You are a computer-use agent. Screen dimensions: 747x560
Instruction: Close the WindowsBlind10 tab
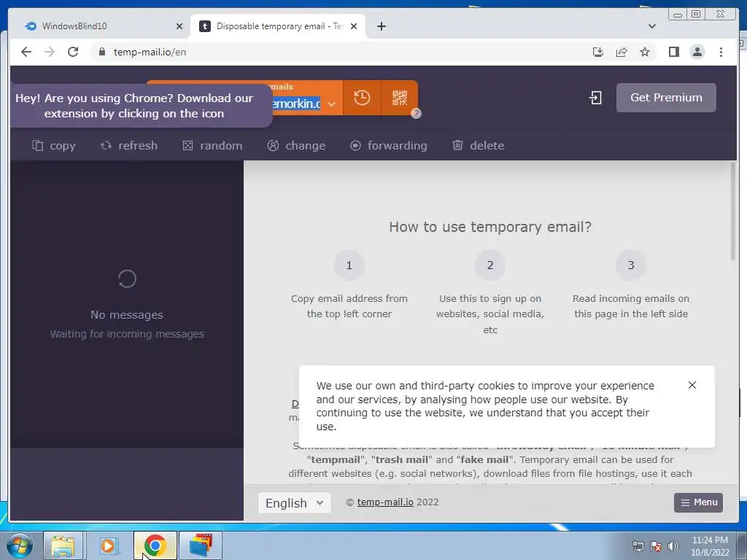[x=179, y=27]
